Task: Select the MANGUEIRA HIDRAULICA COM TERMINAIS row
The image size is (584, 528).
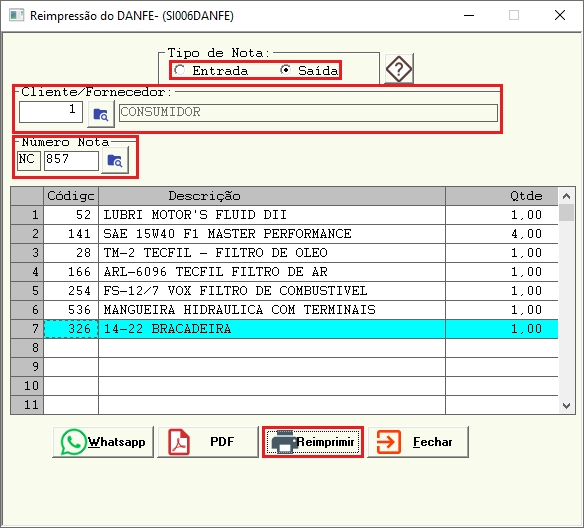Action: [284, 310]
